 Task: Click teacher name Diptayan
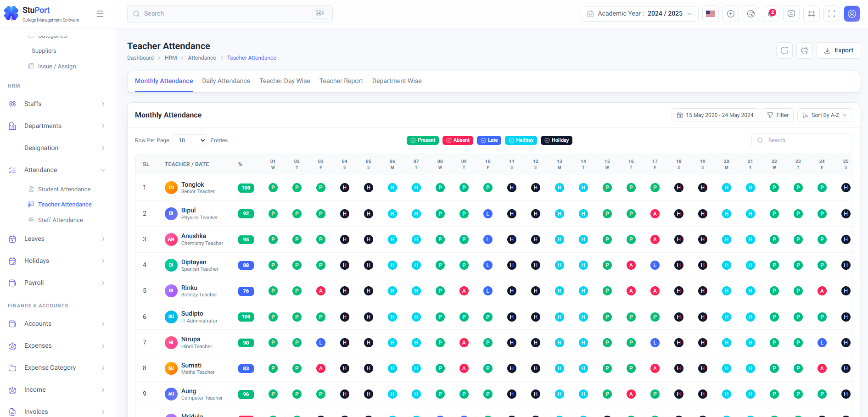click(194, 262)
